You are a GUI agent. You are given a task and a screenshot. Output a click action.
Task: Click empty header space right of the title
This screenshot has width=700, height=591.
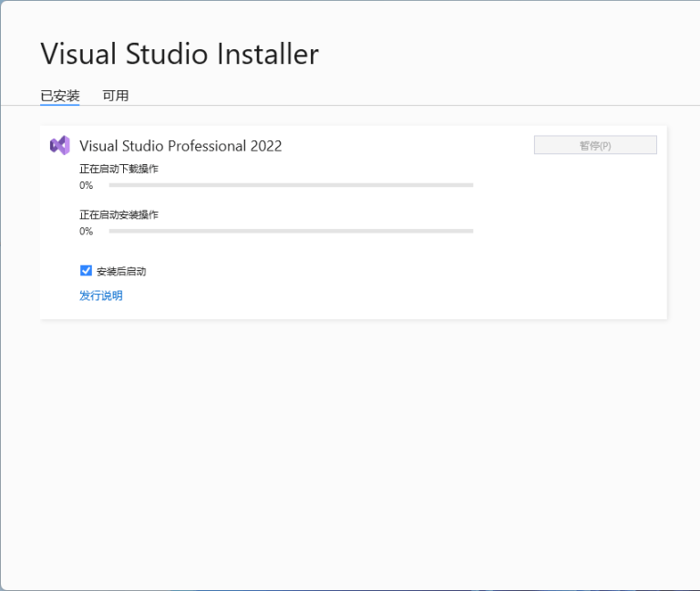coord(510,54)
